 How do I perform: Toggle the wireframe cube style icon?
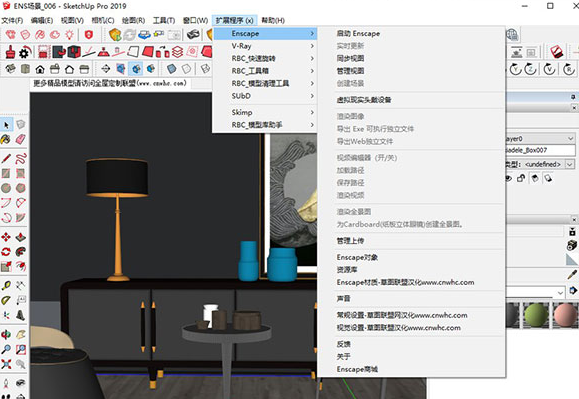click(x=205, y=69)
